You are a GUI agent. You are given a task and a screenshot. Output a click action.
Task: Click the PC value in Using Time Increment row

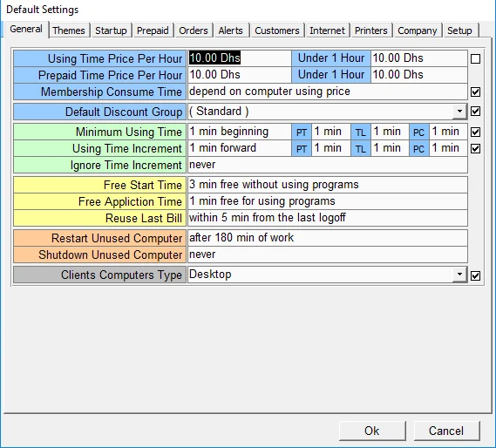(x=449, y=148)
